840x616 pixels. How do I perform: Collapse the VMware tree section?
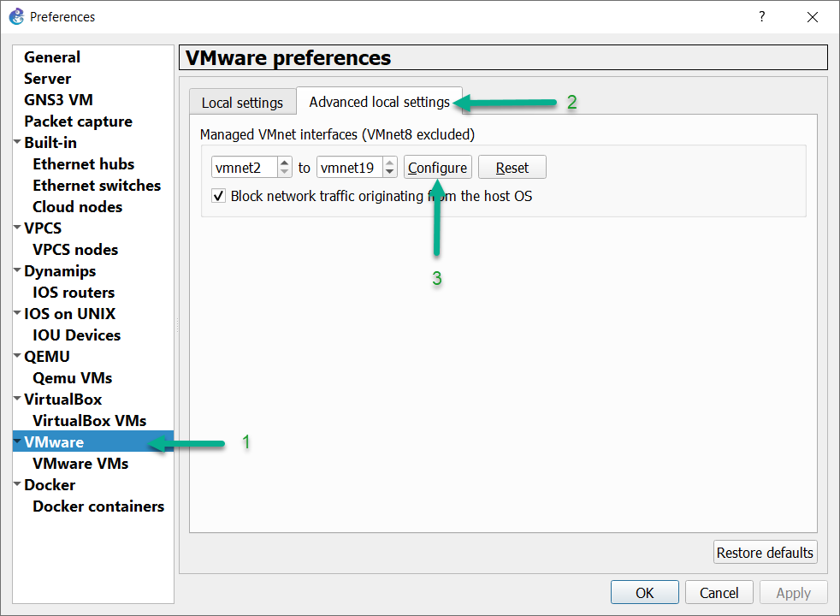[x=17, y=441]
